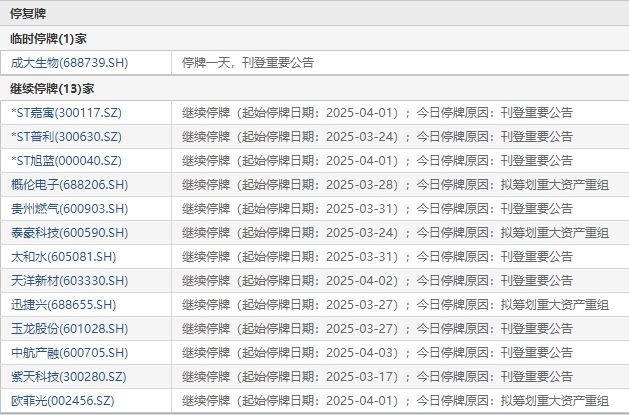Select the suspension reason for 欧菲光
The image size is (629, 415).
tap(395, 401)
